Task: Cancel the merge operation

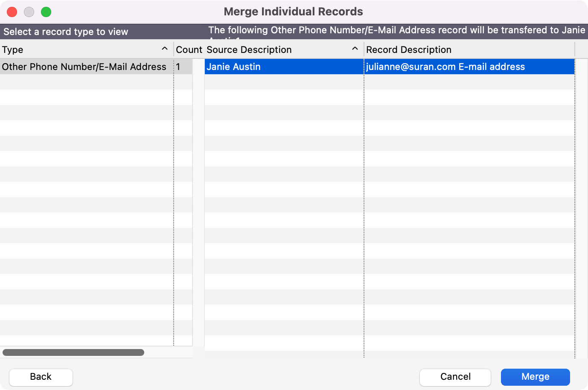Action: (x=455, y=377)
